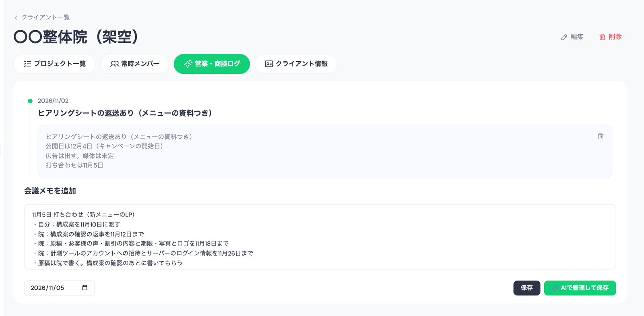Viewport: 644px width, 316px height.
Task: Click the AIで整理して保存 button
Action: point(580,288)
